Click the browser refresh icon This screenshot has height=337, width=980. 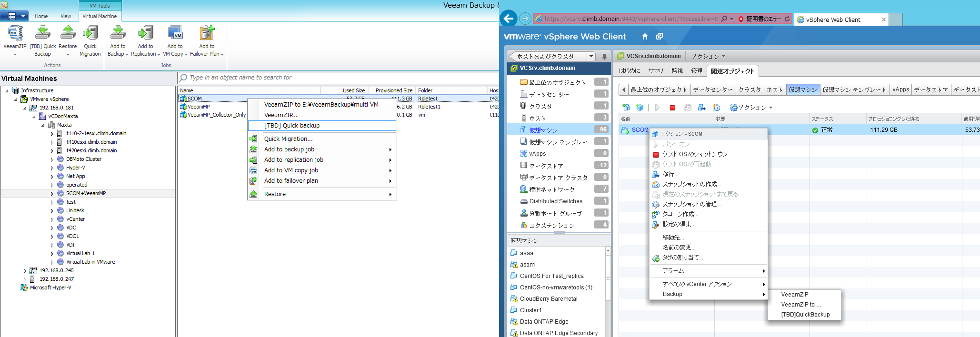(x=787, y=19)
